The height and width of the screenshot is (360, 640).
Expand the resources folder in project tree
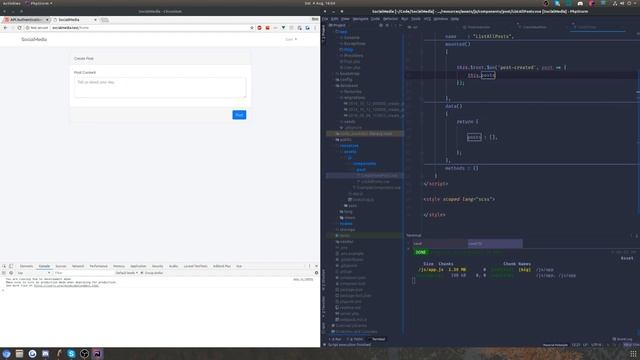pyautogui.click(x=349, y=146)
